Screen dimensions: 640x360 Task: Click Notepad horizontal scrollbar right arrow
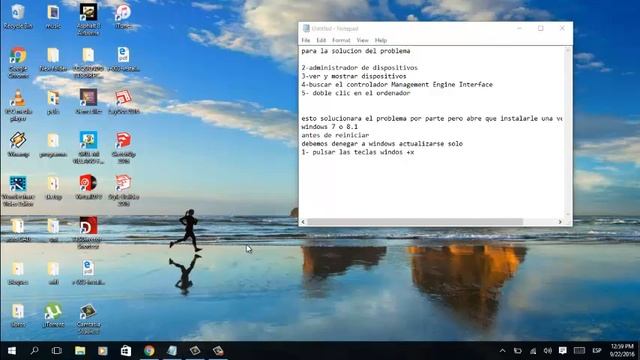560,222
